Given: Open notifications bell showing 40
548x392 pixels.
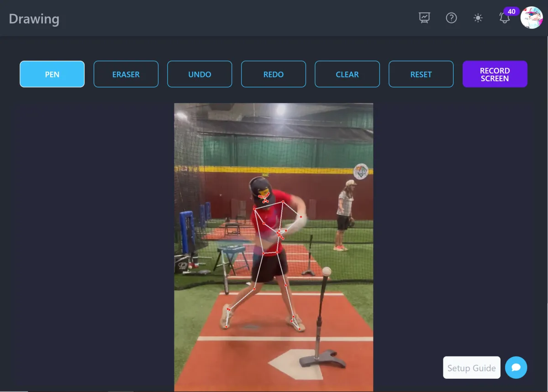Looking at the screenshot, I should (505, 18).
